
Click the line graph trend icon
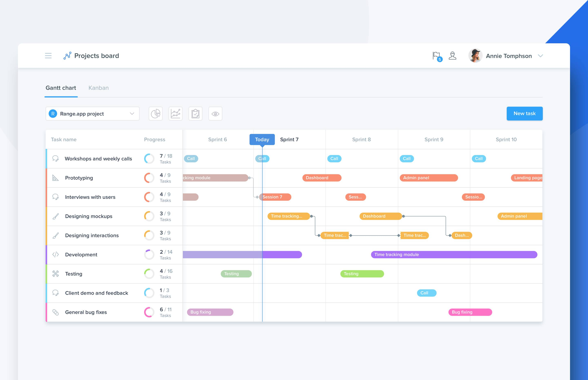[x=175, y=114]
